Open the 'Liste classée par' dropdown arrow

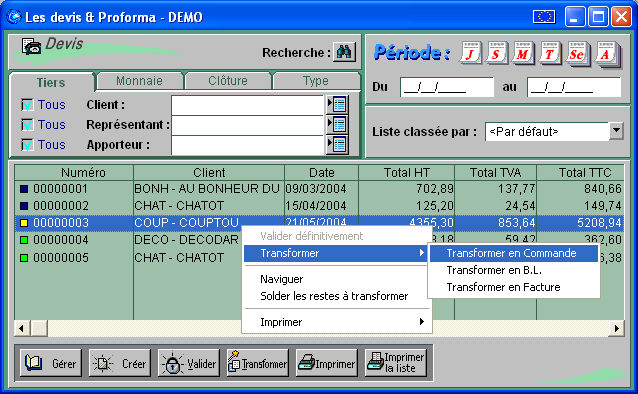[x=616, y=131]
